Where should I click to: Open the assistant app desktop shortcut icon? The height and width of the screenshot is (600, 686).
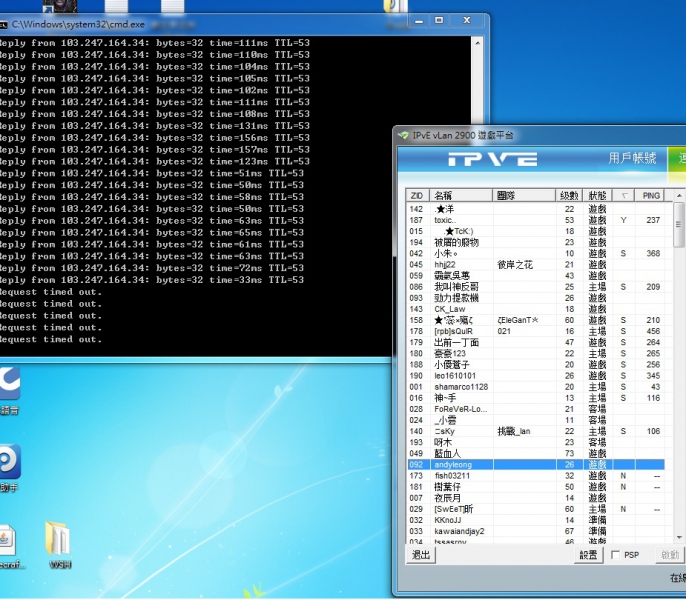(8, 462)
